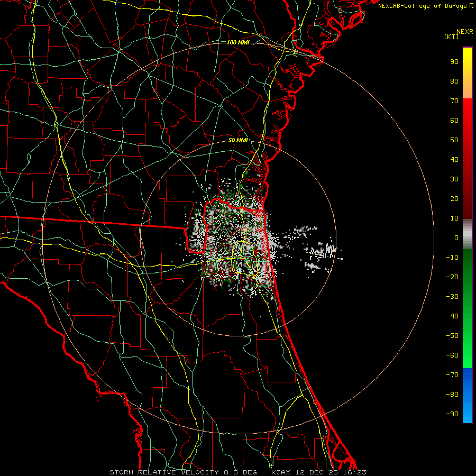
Task: Click the -60 value on the velocity scale
Action: [x=452, y=355]
